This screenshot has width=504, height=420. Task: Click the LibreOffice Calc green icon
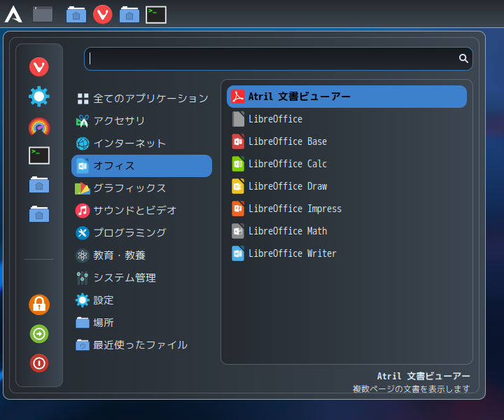(x=238, y=164)
